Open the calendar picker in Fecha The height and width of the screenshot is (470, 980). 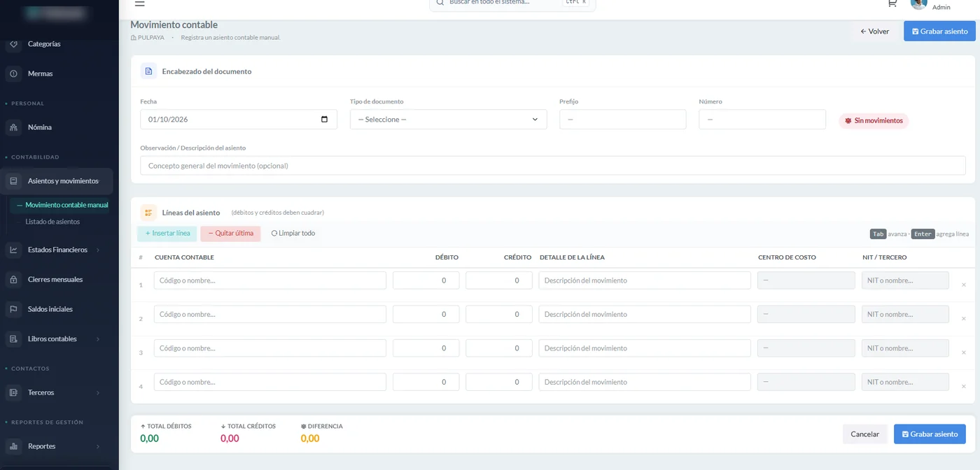(x=324, y=120)
